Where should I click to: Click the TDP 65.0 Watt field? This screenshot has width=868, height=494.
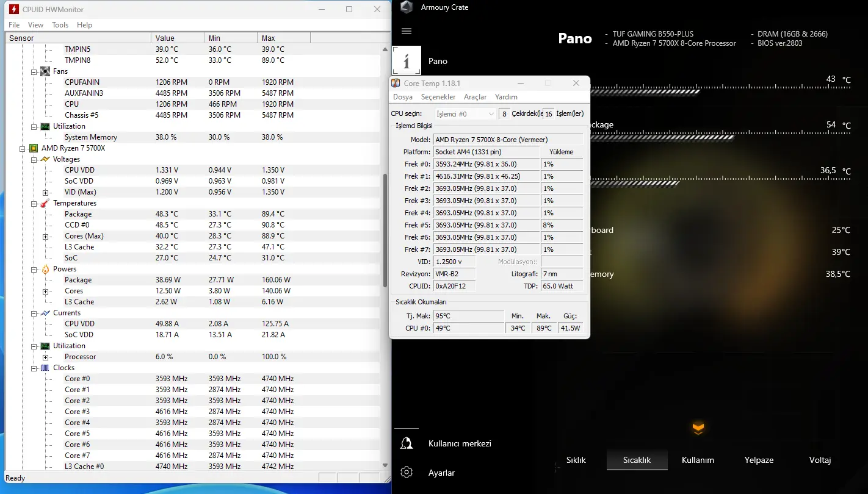[x=562, y=286]
